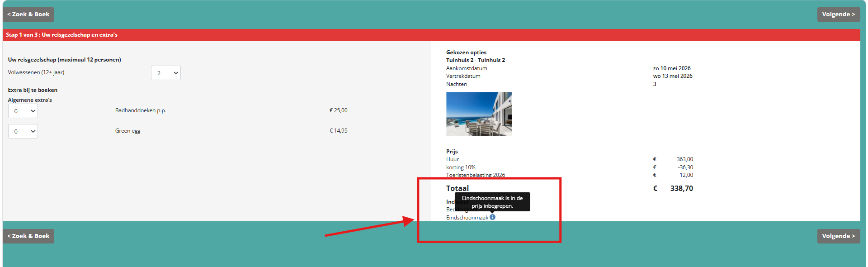Open the Volwassenen (12+ jaar) dropdown
This screenshot has height=267, width=868.
click(166, 73)
